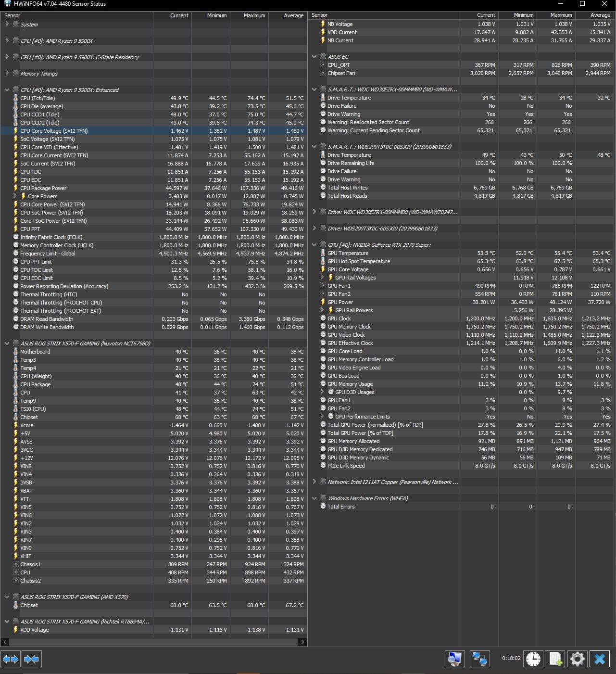Click lightning icon beside GPU Core Voltage
Screen dimensions: 616x674
323,269
